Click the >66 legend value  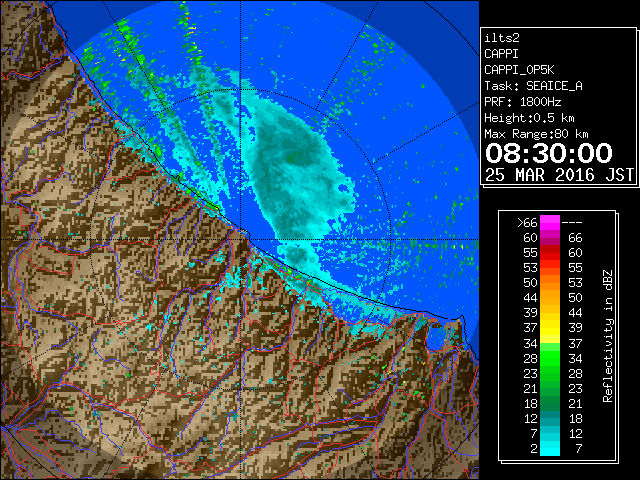[527, 223]
